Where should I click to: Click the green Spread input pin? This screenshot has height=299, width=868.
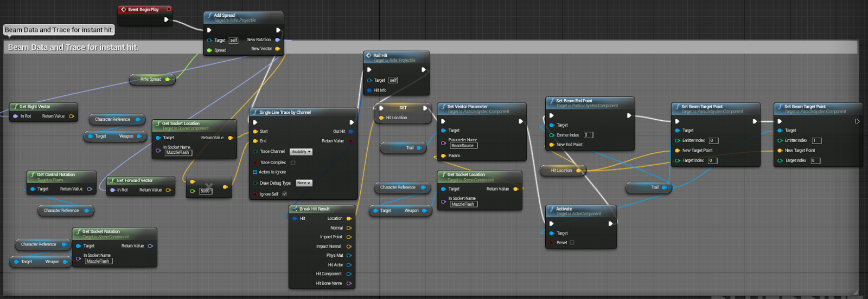[209, 50]
